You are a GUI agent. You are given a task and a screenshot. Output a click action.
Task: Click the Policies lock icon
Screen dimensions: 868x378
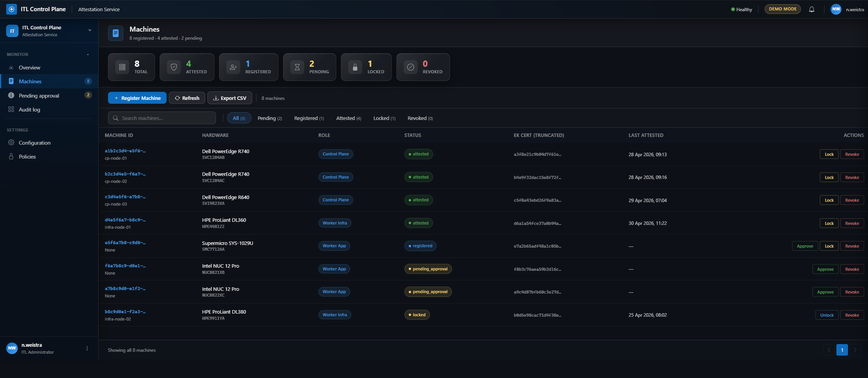(x=11, y=157)
